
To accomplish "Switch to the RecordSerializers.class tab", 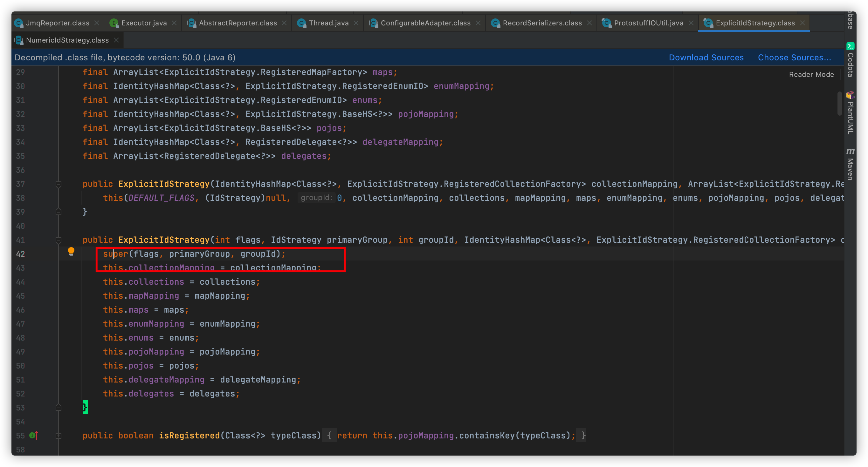I will point(542,23).
